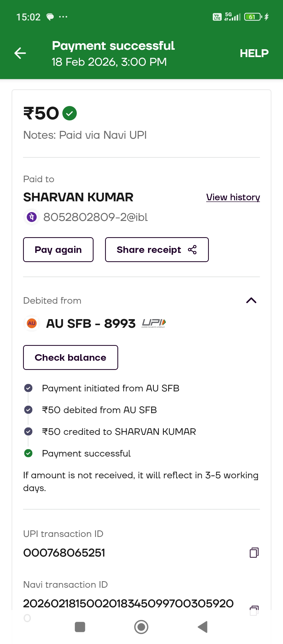
Task: Open HELP from the header
Action: tap(254, 53)
